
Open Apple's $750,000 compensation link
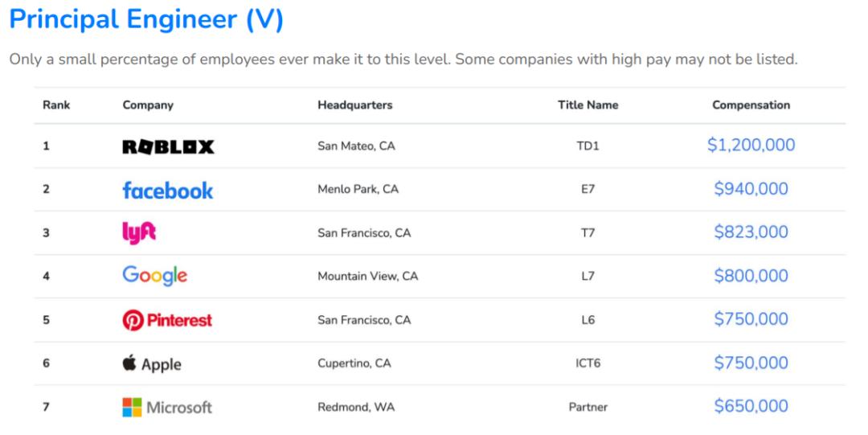(x=751, y=363)
